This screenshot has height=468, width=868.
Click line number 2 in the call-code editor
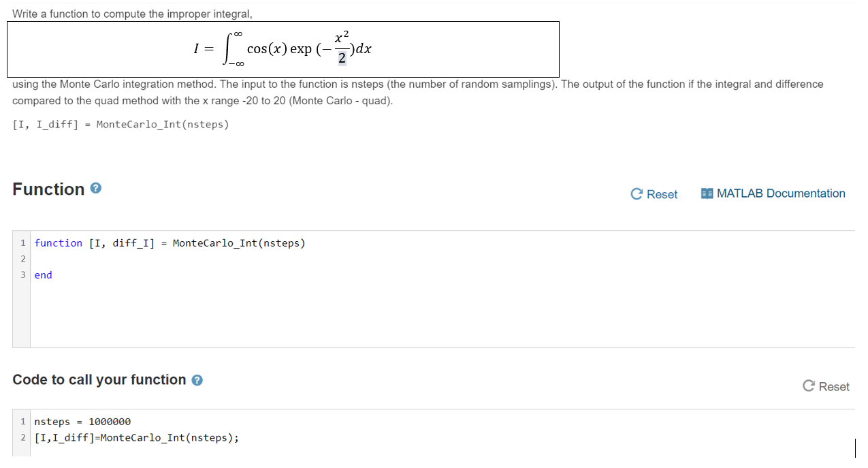[x=22, y=437]
